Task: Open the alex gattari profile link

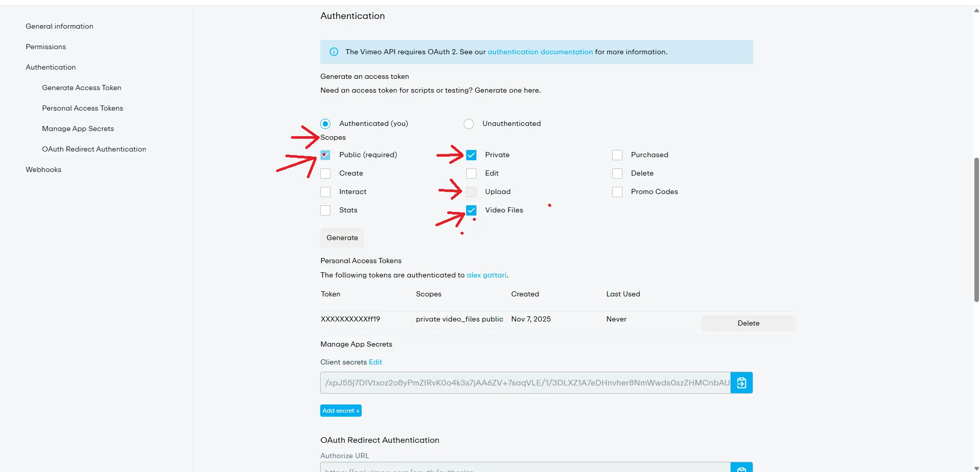Action: [486, 275]
